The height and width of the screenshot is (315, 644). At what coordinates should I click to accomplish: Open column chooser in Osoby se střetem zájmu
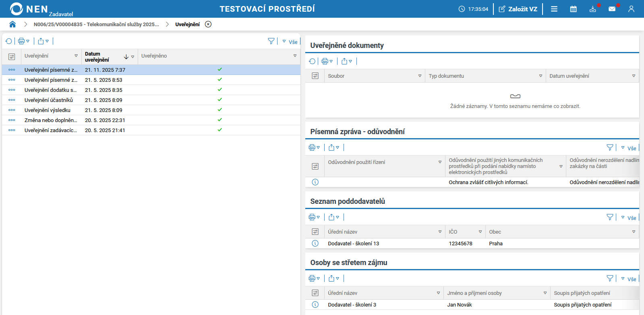click(x=315, y=293)
